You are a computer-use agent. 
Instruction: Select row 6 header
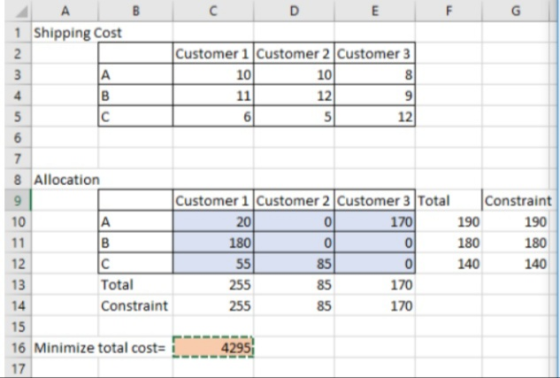point(18,138)
